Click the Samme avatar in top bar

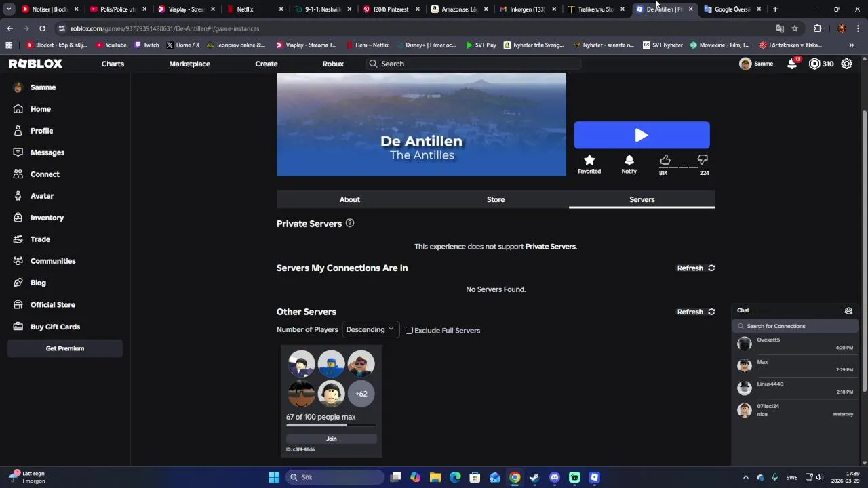pos(745,64)
